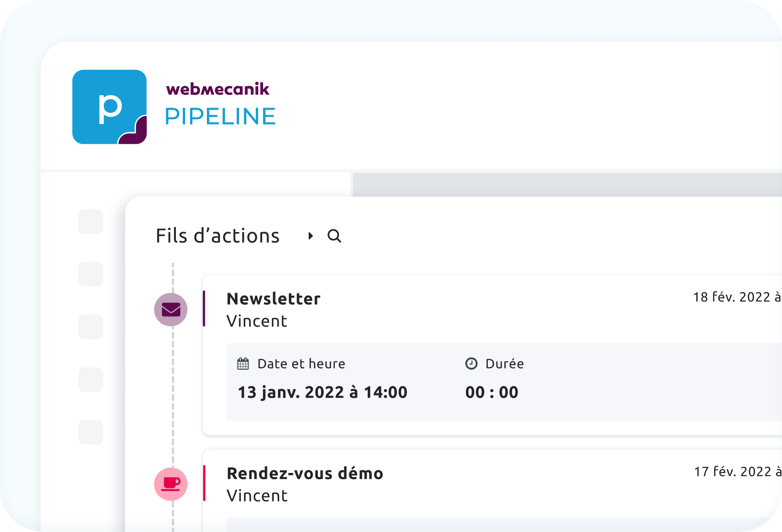Click the blue Pipeline logo icon
This screenshot has height=532, width=782.
pos(109,107)
